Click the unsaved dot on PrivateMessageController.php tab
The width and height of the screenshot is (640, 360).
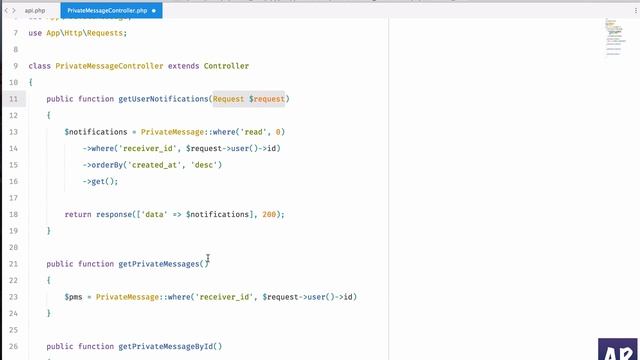pyautogui.click(x=154, y=11)
